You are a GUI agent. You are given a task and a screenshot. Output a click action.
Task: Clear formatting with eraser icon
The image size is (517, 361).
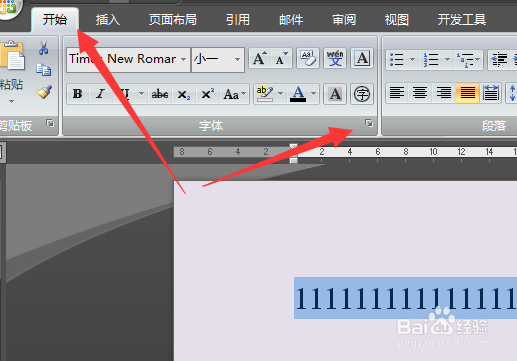[308, 59]
